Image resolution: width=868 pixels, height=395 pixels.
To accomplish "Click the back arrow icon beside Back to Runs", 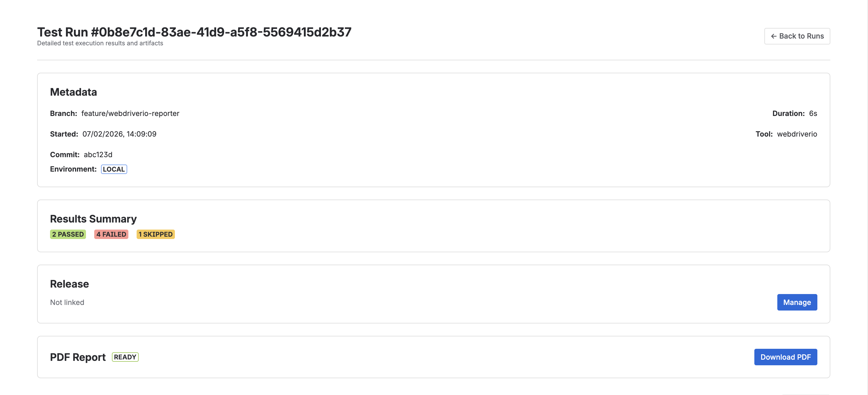I will pos(774,36).
